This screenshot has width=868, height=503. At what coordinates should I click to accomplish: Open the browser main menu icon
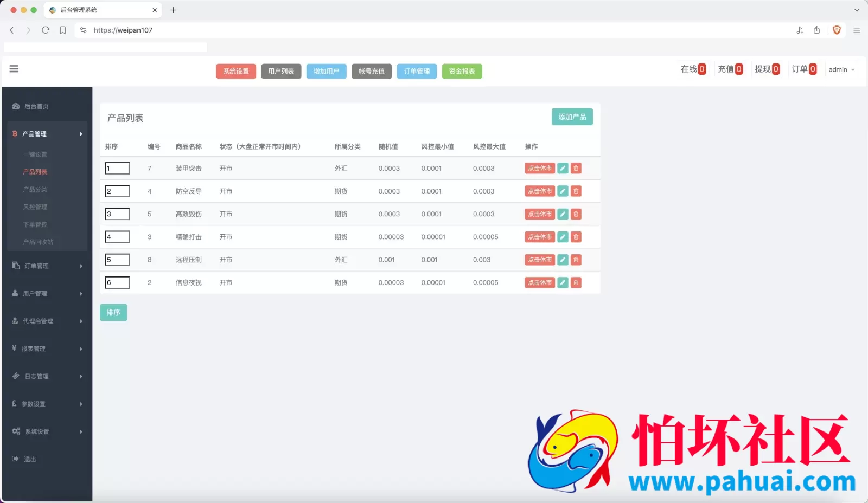857,30
